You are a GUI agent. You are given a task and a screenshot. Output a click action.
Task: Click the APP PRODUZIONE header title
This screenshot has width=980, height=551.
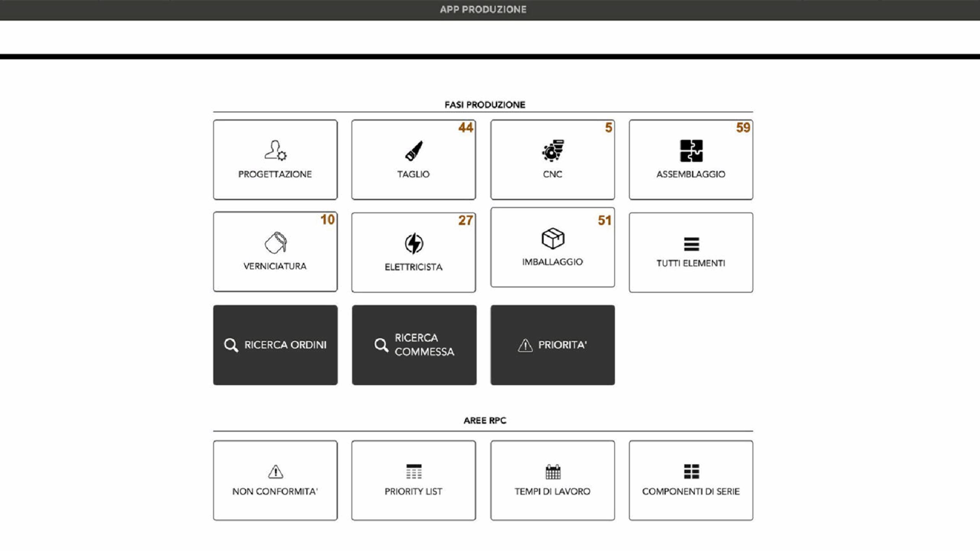(483, 10)
